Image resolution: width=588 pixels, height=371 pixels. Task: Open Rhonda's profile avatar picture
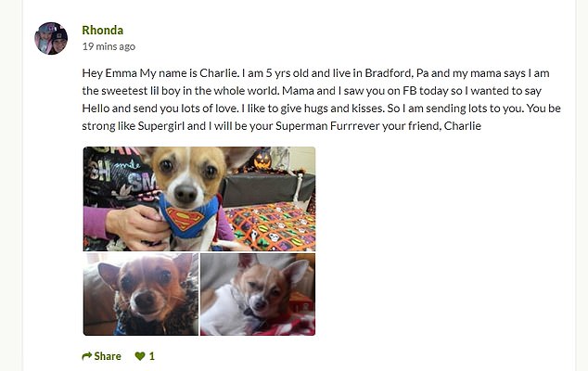(x=51, y=38)
